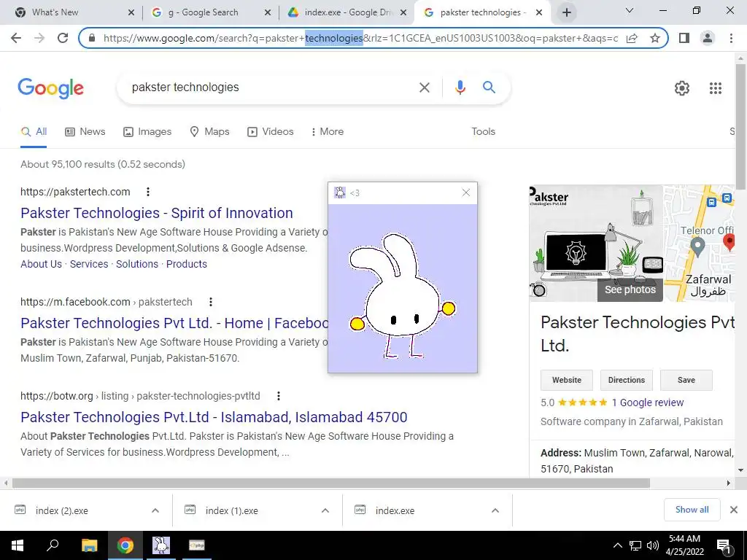Click See photos on business image
The height and width of the screenshot is (560, 747).
[630, 290]
